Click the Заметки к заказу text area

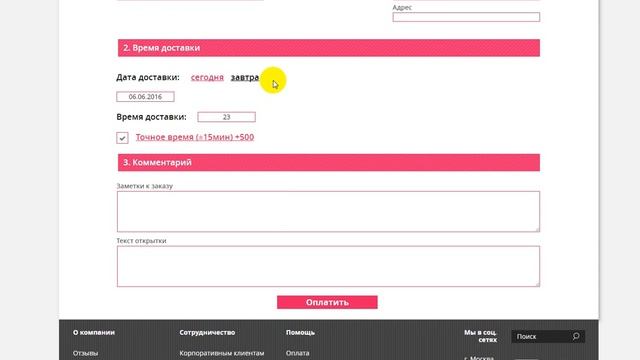328,211
